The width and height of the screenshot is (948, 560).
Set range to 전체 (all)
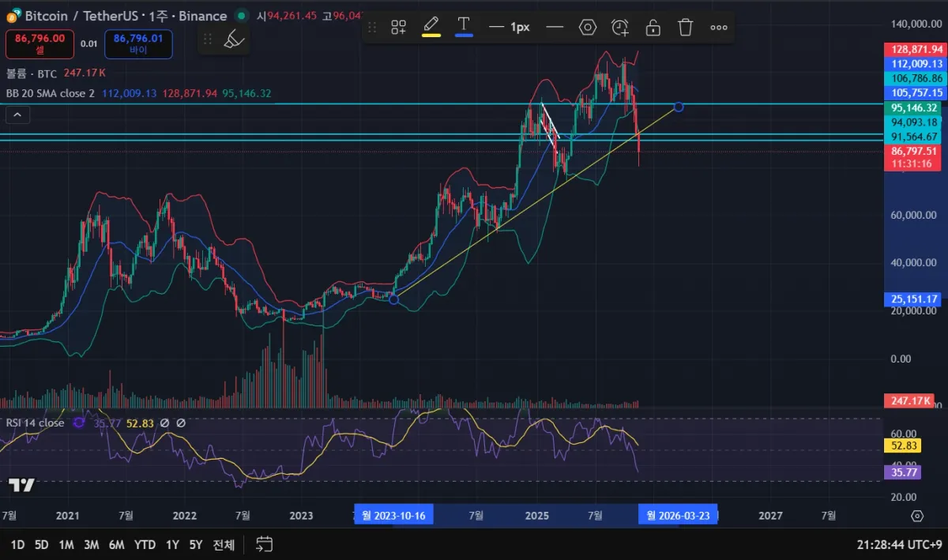(224, 544)
